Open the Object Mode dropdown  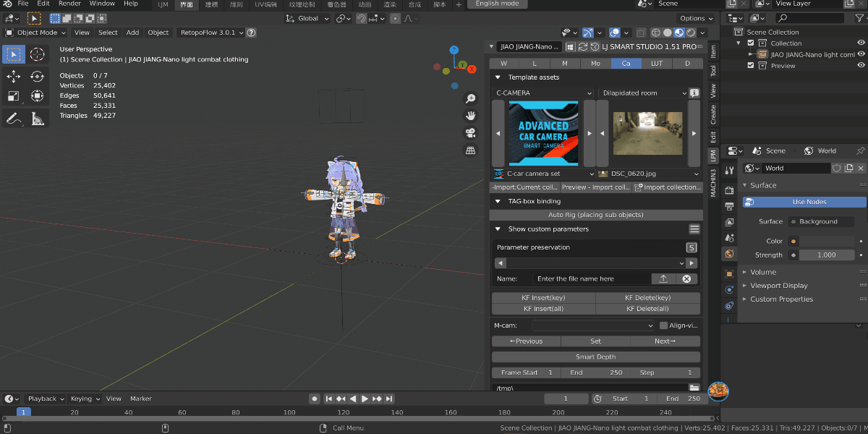(x=35, y=33)
